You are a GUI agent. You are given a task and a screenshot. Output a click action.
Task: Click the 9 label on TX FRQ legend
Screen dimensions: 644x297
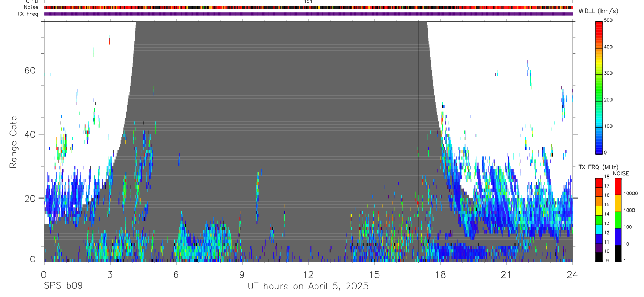(x=607, y=260)
